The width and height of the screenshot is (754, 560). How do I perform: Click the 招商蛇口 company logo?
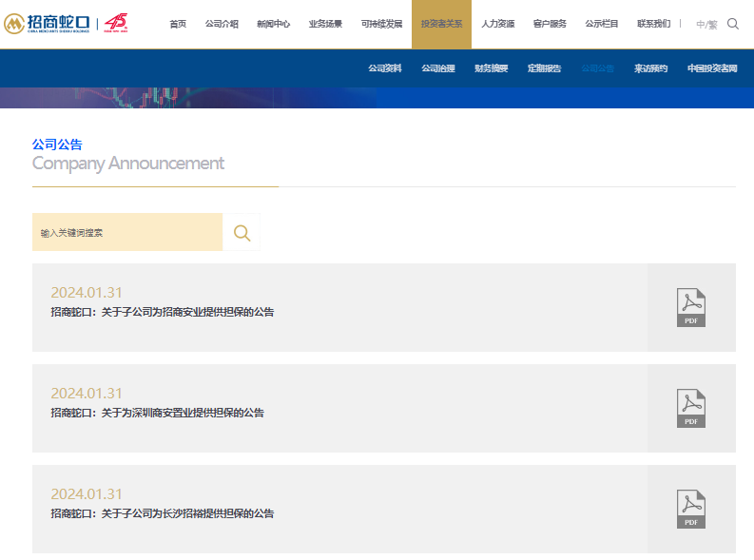click(48, 23)
